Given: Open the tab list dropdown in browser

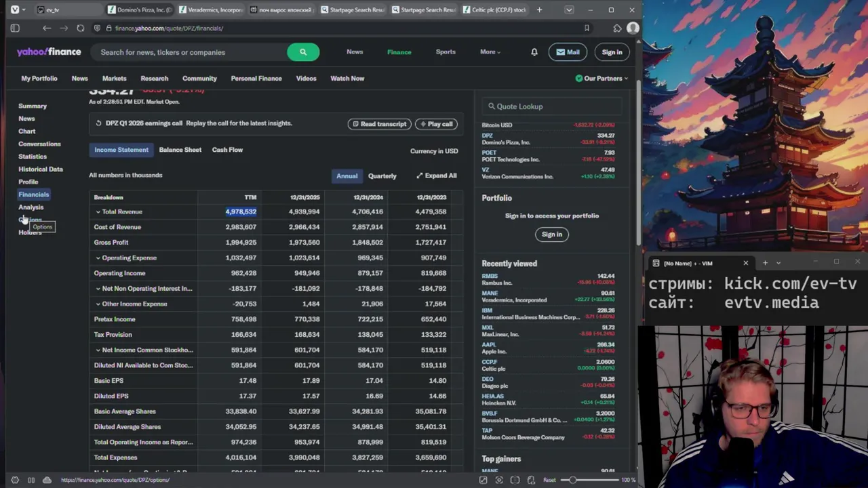Looking at the screenshot, I should click(569, 9).
